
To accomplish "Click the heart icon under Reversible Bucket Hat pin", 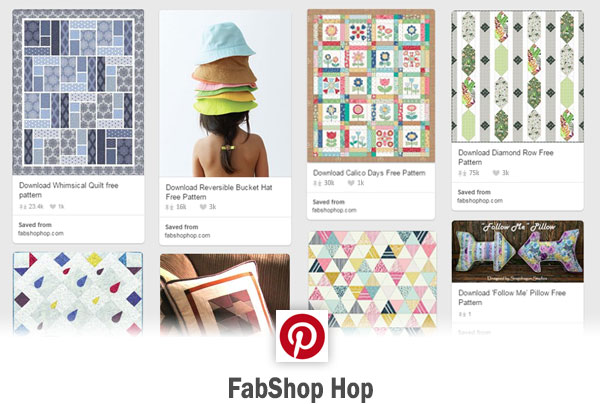I will (203, 207).
